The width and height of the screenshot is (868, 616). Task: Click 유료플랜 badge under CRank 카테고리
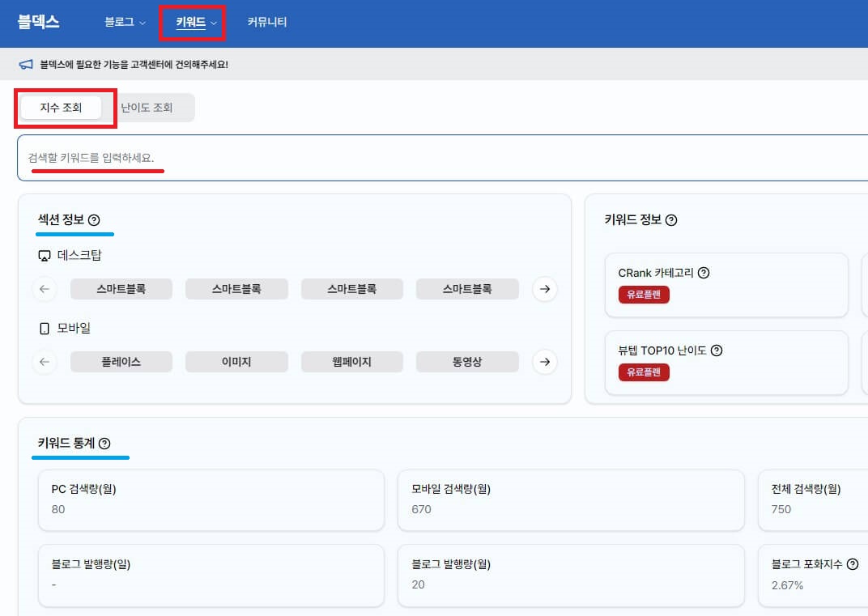(x=644, y=295)
